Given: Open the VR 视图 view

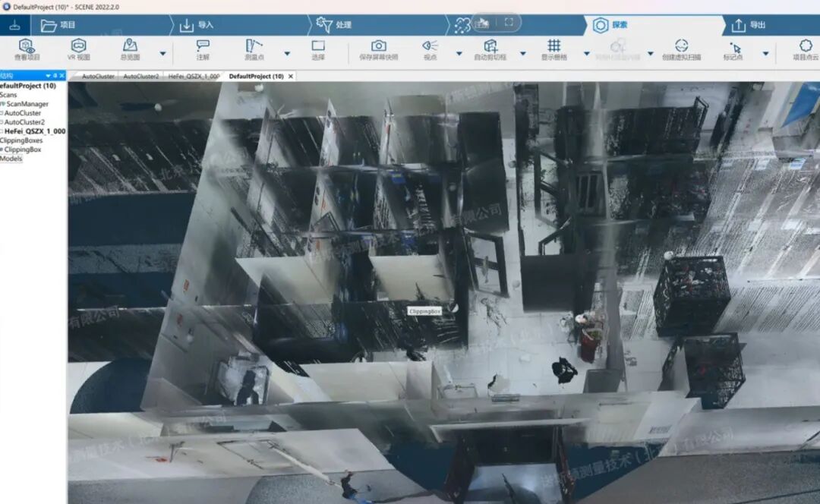Looking at the screenshot, I should coord(78,50).
